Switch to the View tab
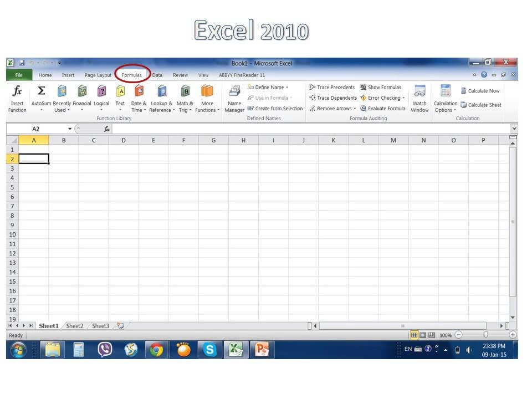 (203, 75)
